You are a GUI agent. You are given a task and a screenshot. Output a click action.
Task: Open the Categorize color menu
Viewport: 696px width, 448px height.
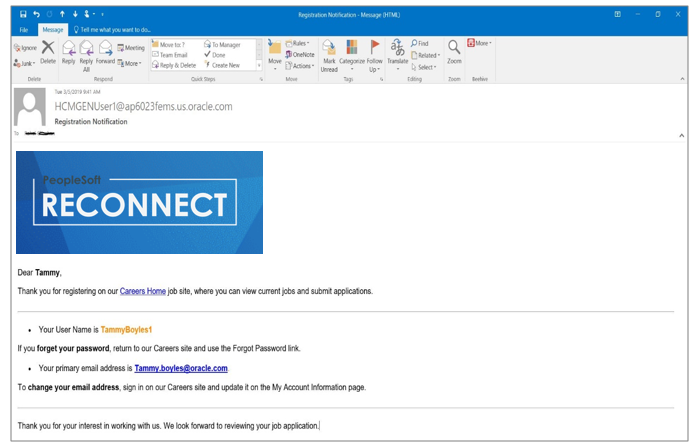coord(352,55)
